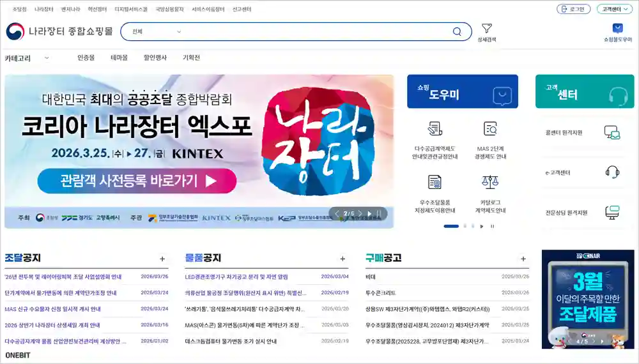The height and width of the screenshot is (364, 639).
Task: Open the 고객센터 dropdown in header
Action: tap(615, 9)
